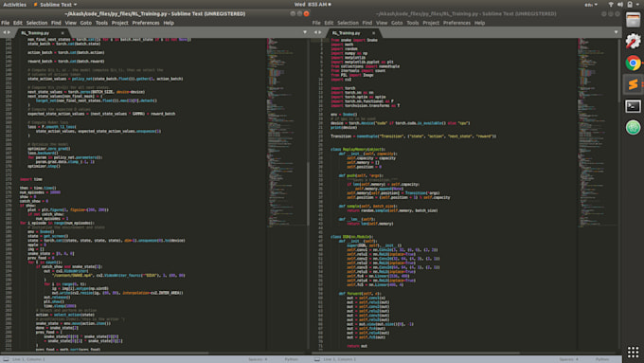Open the system menu arrow at top right

(x=638, y=5)
